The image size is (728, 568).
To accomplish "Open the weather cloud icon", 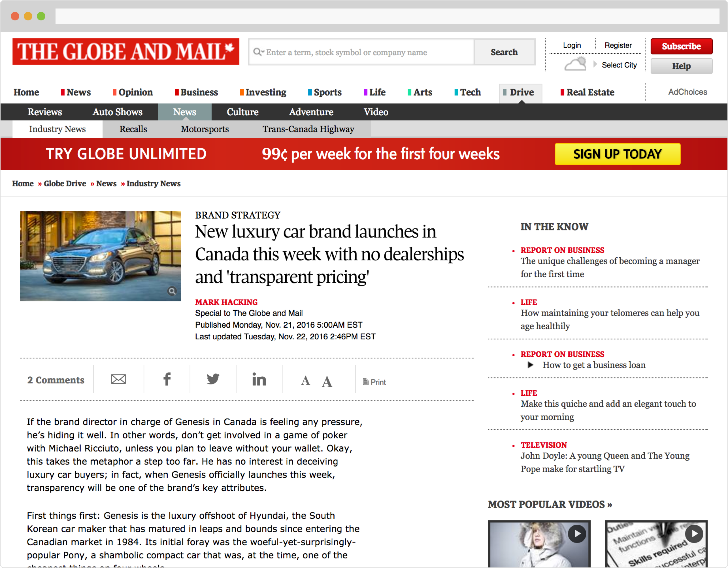I will coord(575,64).
